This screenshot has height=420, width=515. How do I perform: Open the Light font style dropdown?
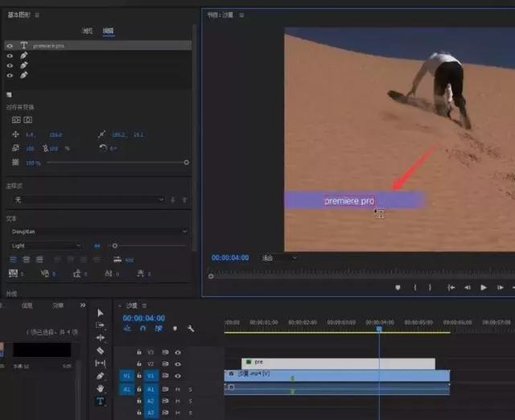coord(45,245)
